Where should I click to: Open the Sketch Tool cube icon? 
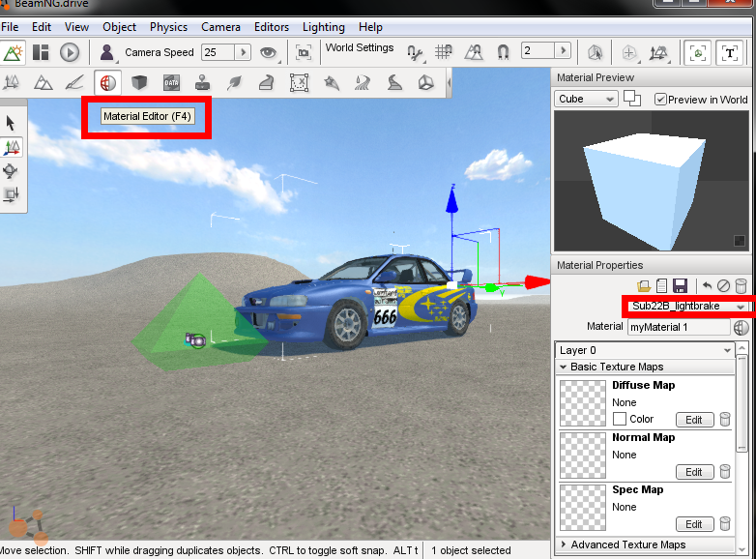(139, 82)
